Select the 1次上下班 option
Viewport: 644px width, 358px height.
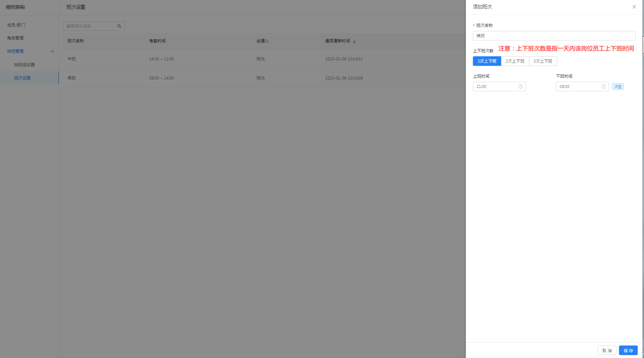pos(487,61)
